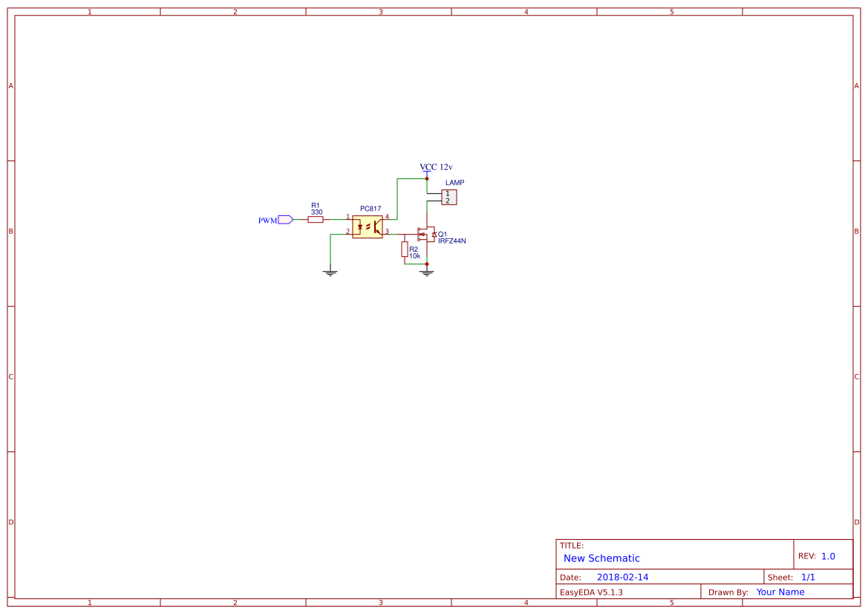The height and width of the screenshot is (614, 868).
Task: Click the ground symbol beneath R2
Action: pos(427,272)
